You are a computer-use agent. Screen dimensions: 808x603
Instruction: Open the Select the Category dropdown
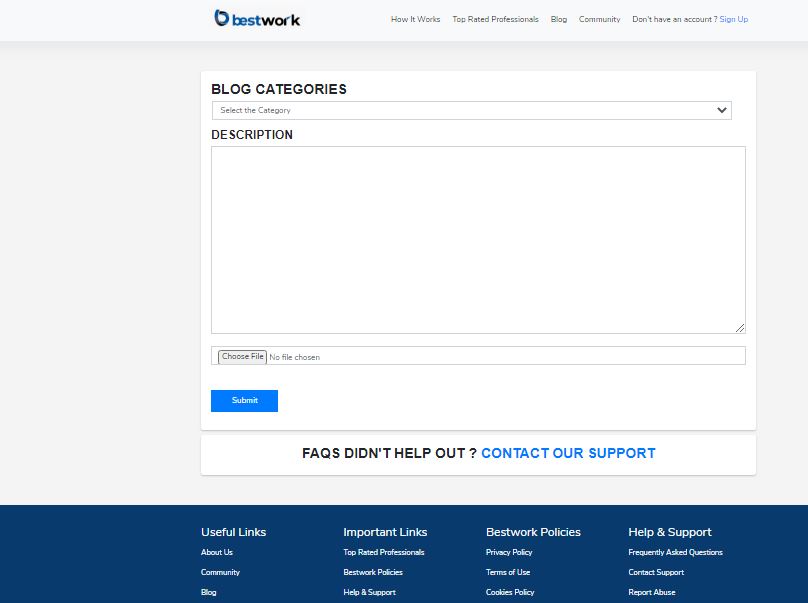[x=471, y=110]
